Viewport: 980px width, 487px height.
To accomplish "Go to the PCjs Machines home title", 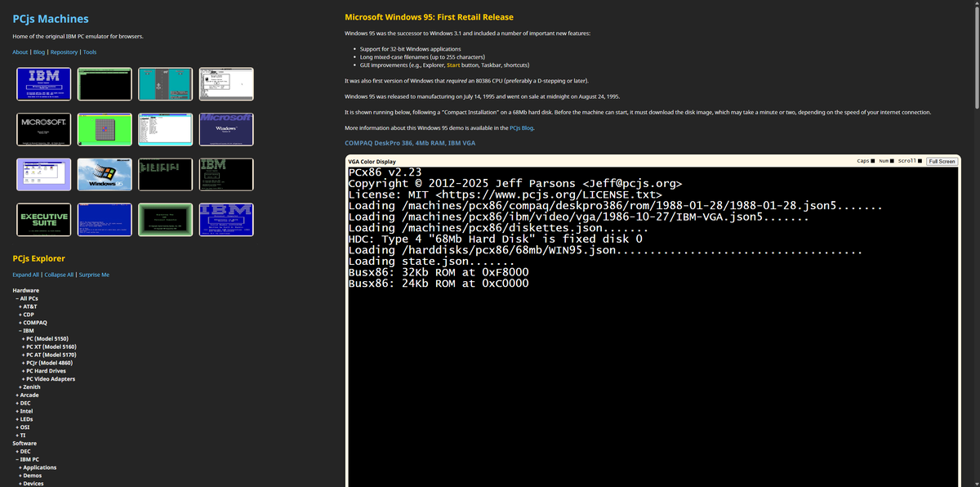I will [51, 19].
